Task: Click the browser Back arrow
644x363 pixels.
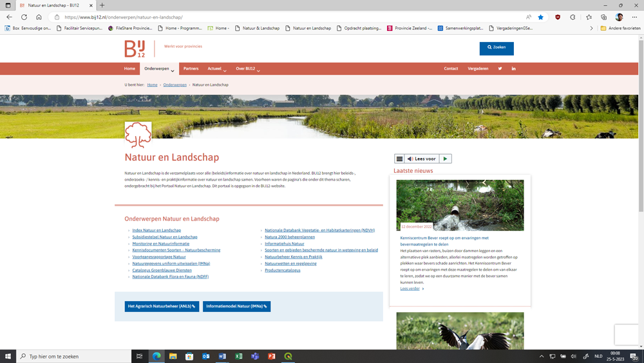Action: [x=9, y=17]
